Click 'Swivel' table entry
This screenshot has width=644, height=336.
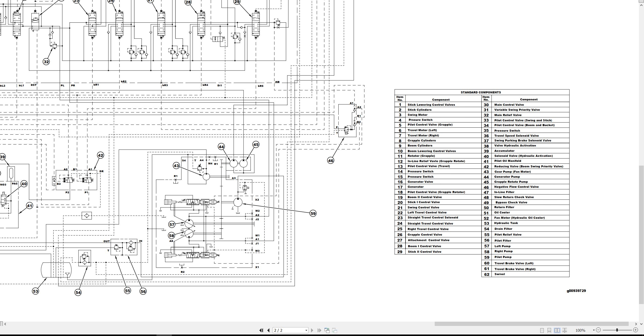point(500,274)
